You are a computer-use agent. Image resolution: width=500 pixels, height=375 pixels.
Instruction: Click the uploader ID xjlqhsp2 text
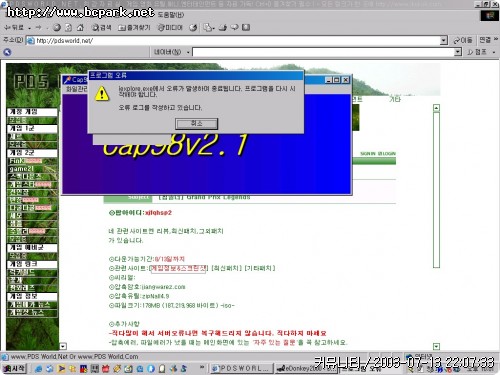pos(158,213)
